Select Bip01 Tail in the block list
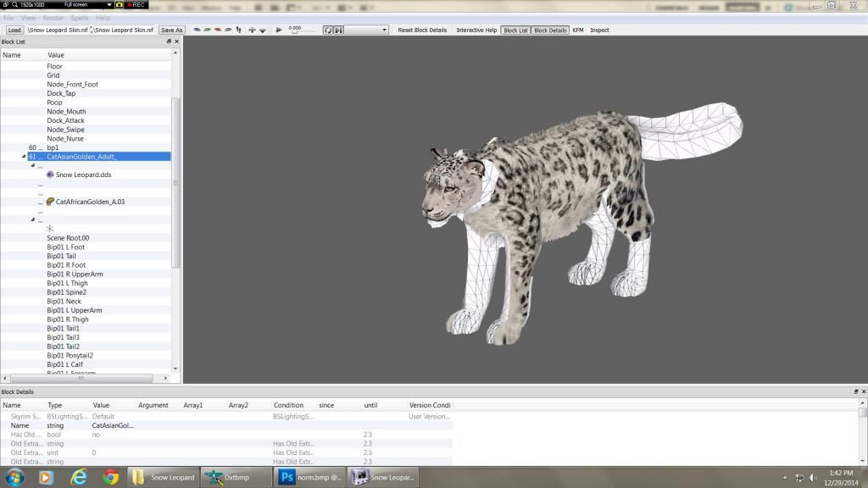The image size is (868, 488). click(61, 256)
